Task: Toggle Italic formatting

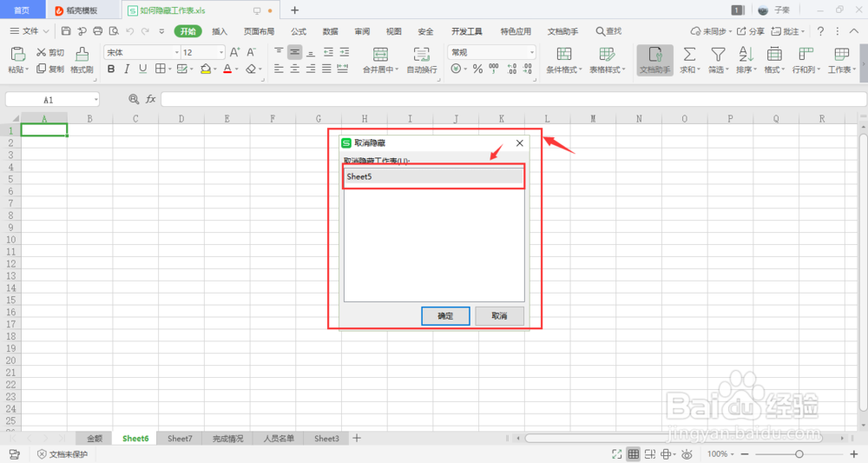Action: coord(127,69)
